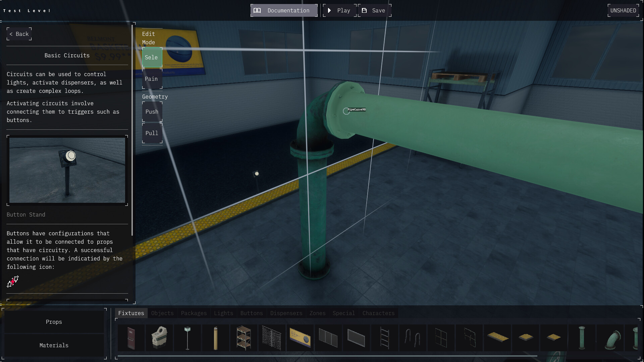
Task: Choose the curved green pipe fixture
Action: [x=610, y=338]
